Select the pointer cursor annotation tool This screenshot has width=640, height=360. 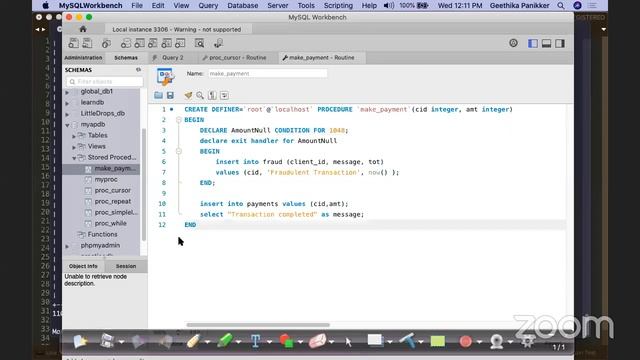point(348,342)
